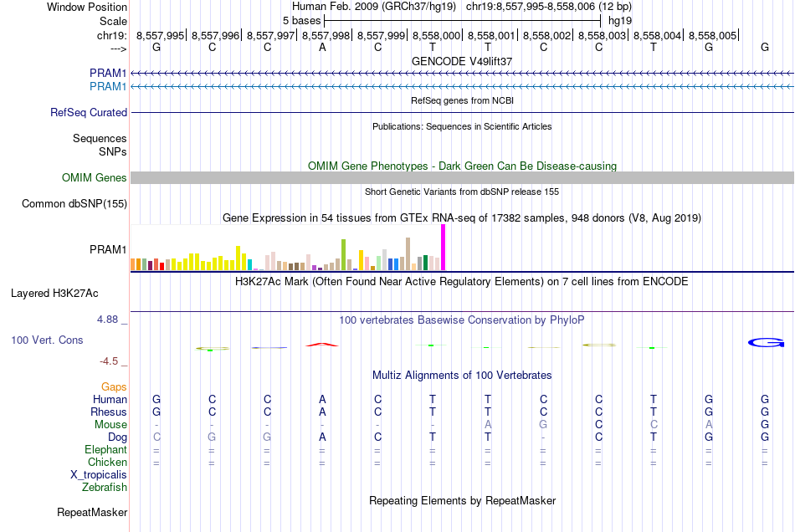Click the OMIM Gene Phenotypes green title

point(463,166)
